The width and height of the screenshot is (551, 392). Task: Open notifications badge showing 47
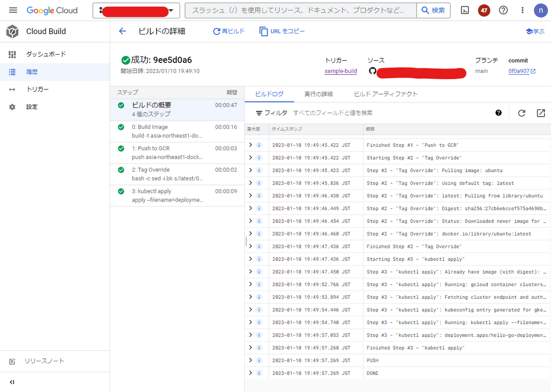click(484, 10)
